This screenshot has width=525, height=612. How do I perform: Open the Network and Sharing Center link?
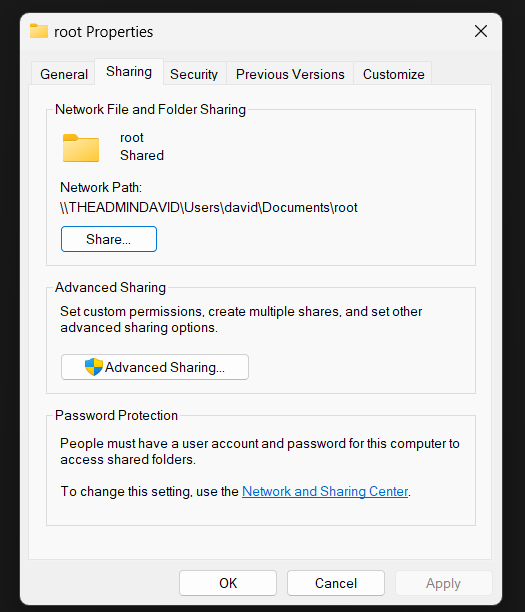tap(325, 491)
